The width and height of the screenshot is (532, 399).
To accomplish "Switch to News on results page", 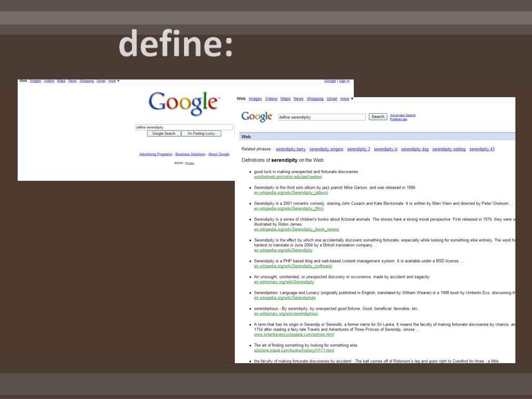I will pyautogui.click(x=298, y=99).
